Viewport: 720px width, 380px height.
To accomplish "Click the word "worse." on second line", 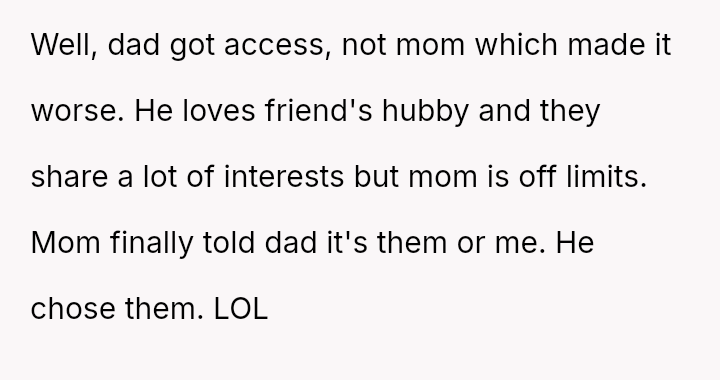I will [x=78, y=112].
